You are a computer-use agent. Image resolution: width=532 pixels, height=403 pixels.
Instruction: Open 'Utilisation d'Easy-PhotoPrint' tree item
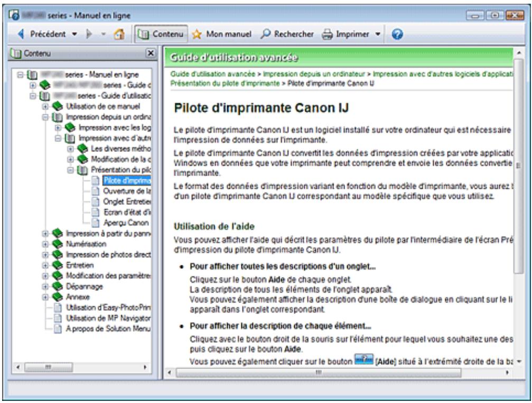click(x=108, y=307)
